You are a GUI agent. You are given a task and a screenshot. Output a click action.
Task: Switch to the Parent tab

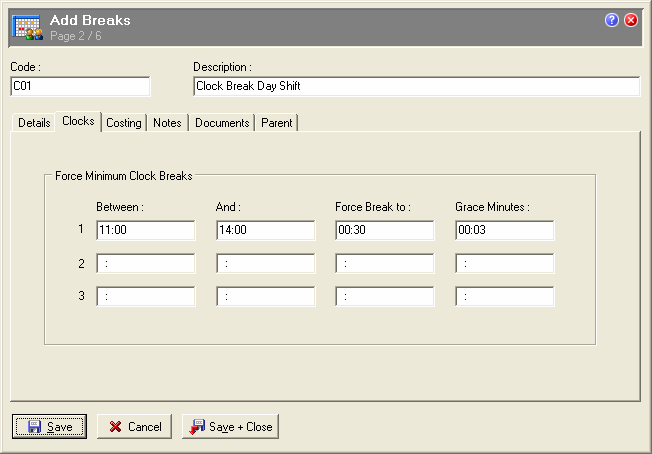[x=277, y=123]
